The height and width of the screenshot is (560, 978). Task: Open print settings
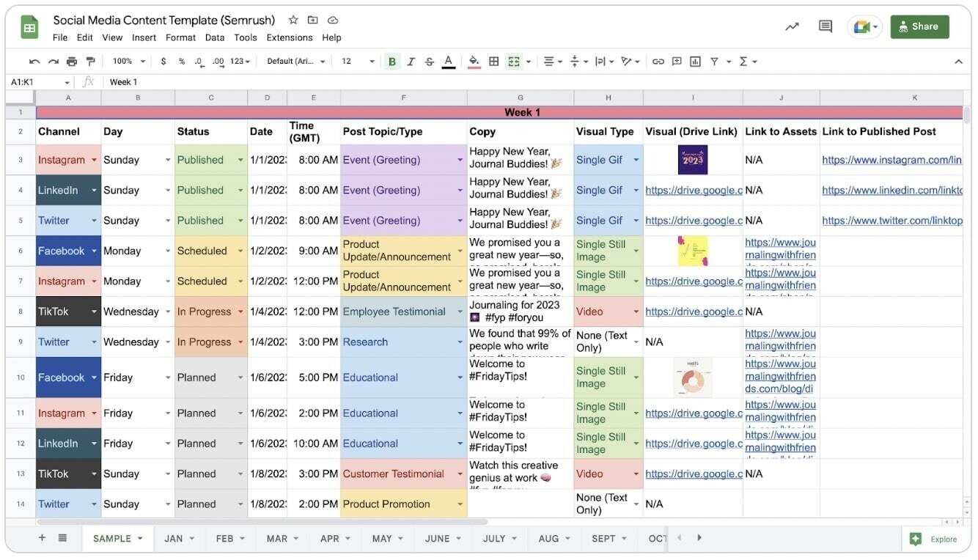click(x=70, y=62)
